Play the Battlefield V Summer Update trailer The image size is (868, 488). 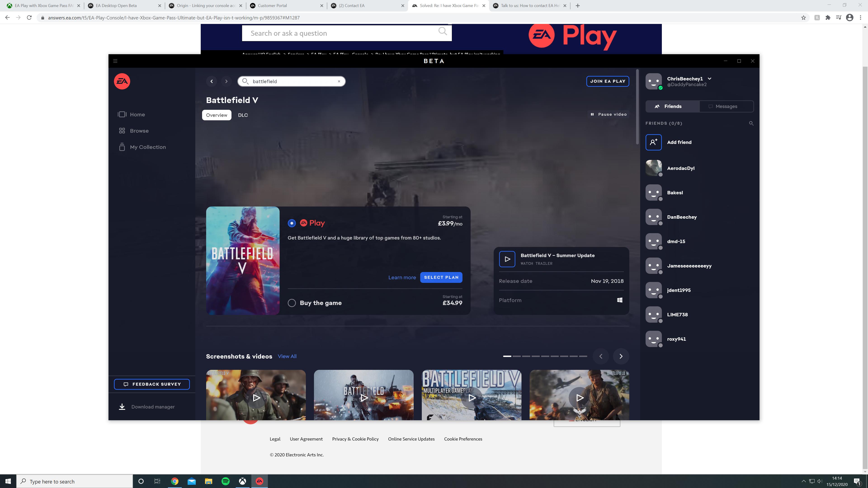(507, 259)
